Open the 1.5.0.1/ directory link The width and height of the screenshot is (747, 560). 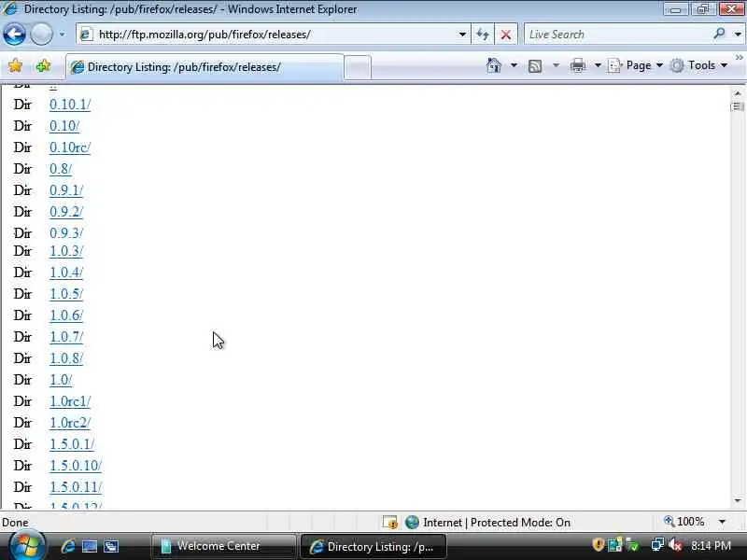(72, 444)
